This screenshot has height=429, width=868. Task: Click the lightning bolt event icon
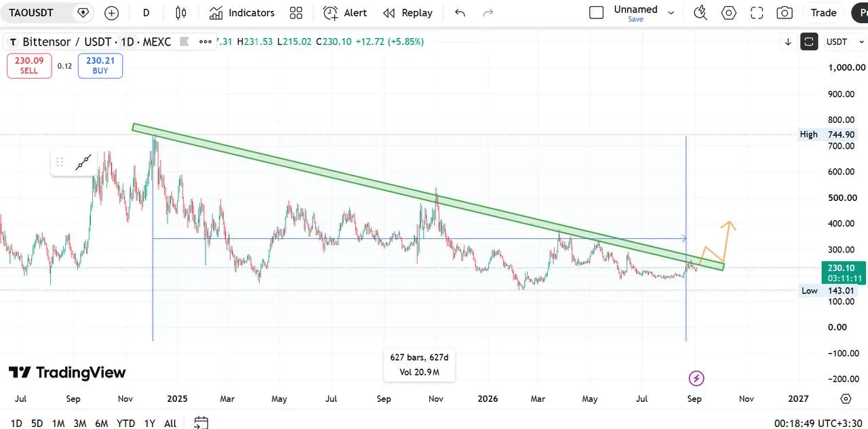[696, 378]
